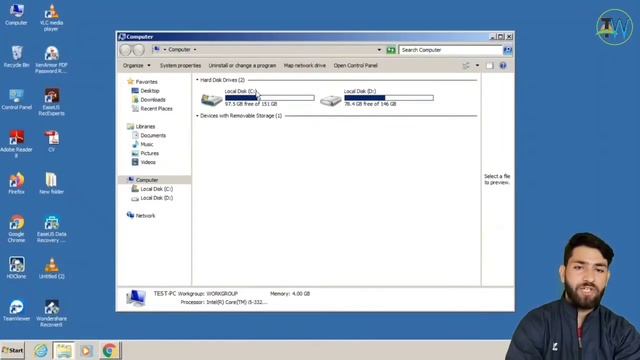
Task: Click Local Disk (D:) usage bar
Action: coord(389,98)
